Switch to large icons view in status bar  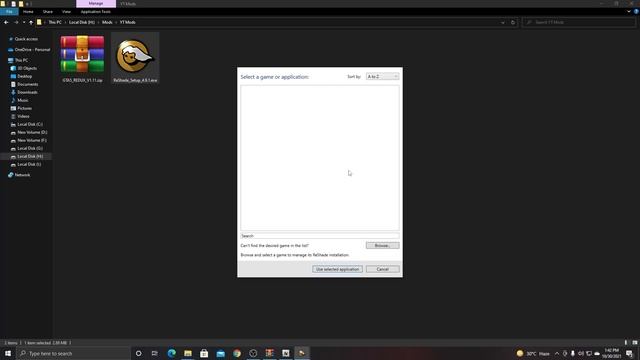[x=635, y=342]
